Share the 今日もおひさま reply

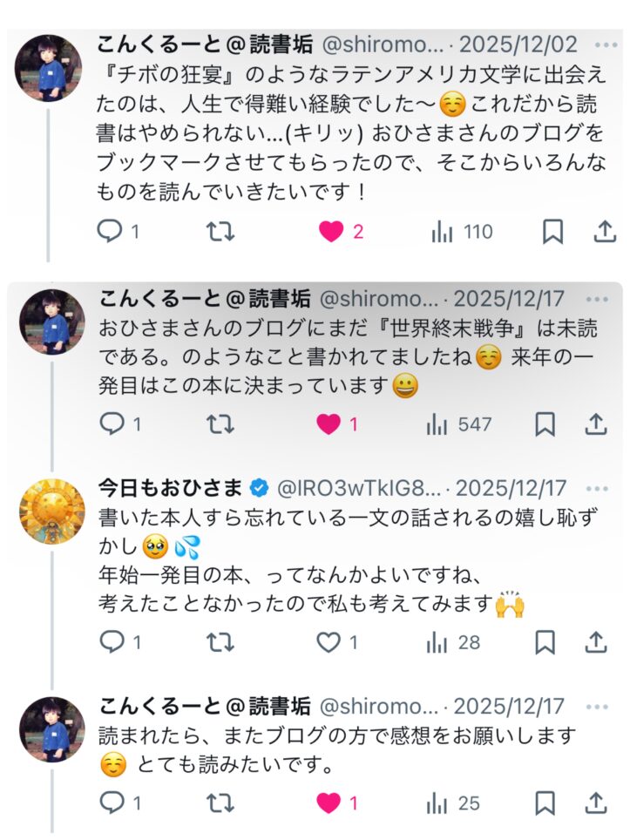click(596, 643)
